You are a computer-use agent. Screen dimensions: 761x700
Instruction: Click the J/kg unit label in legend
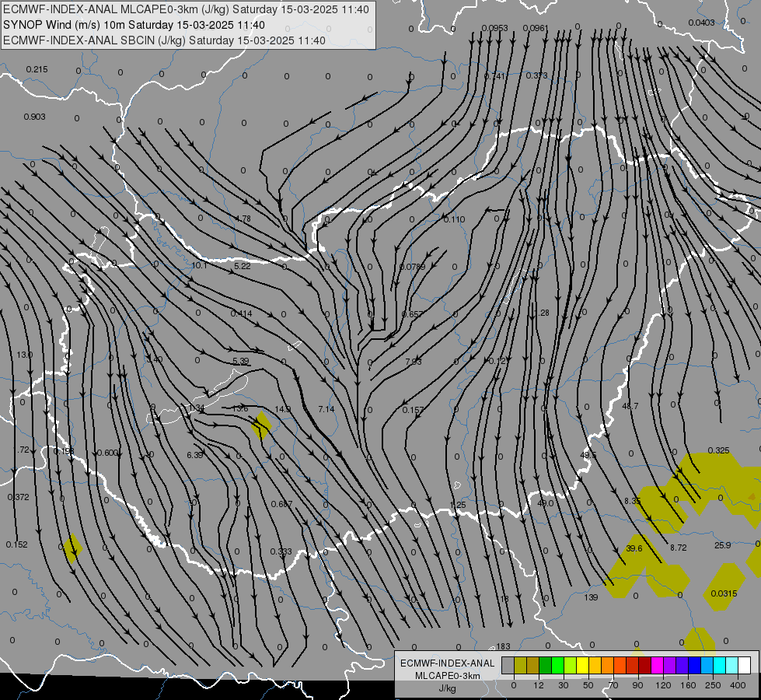(x=448, y=688)
